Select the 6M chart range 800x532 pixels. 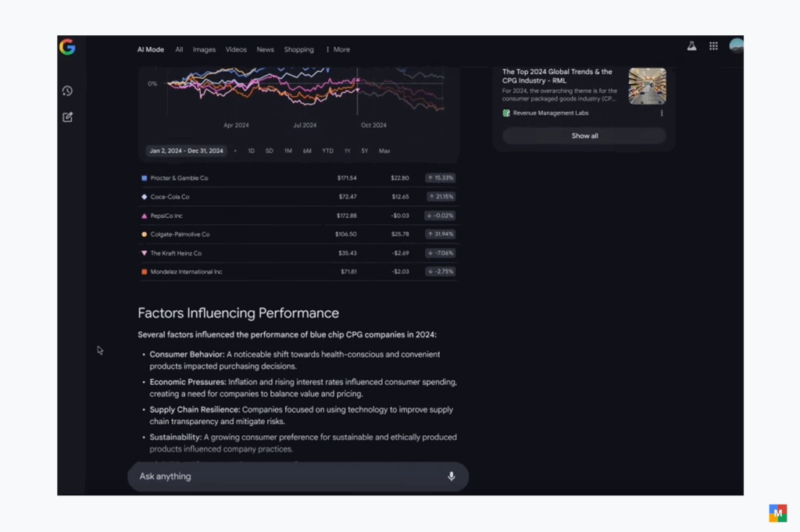307,151
